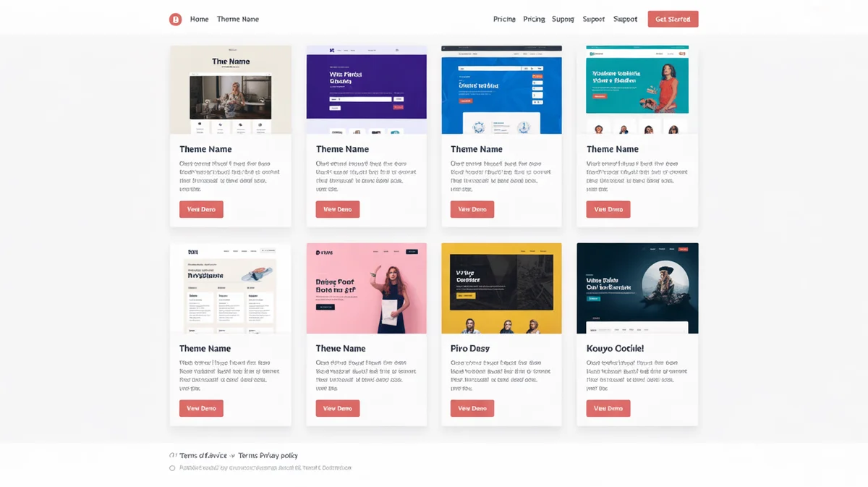The height and width of the screenshot is (487, 868).
Task: Click the red circular site logo
Action: click(175, 20)
